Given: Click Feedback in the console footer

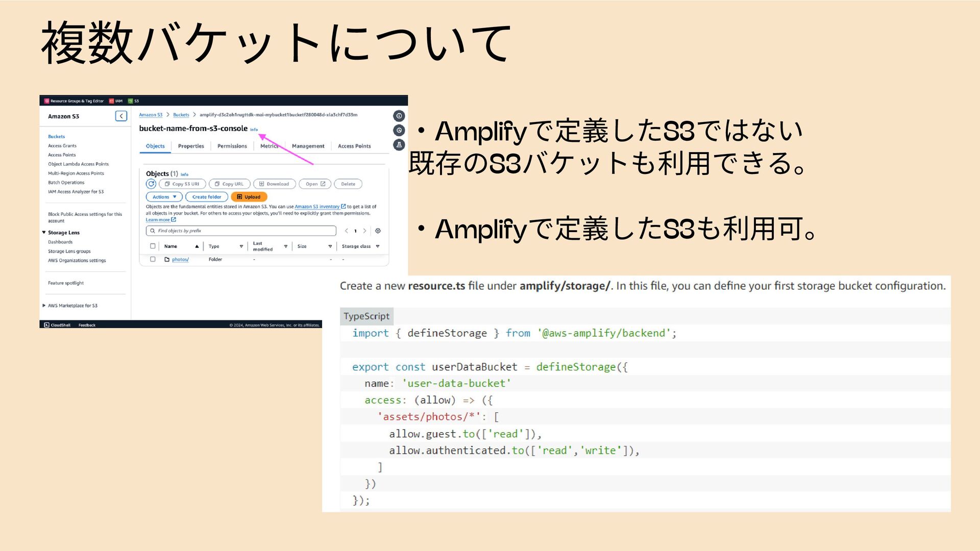Looking at the screenshot, I should coord(87,325).
